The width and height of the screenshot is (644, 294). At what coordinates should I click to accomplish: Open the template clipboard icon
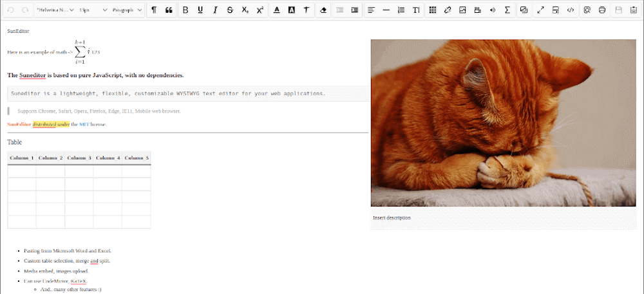(633, 10)
